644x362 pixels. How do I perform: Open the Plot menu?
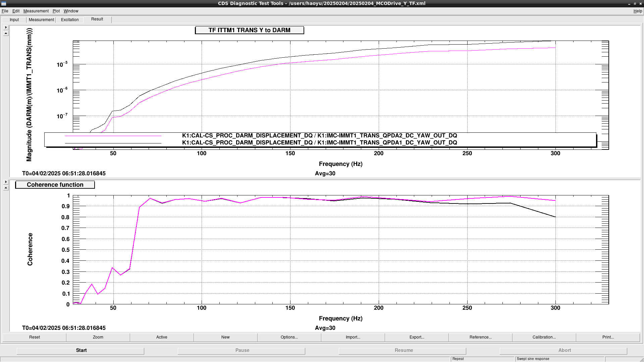(x=56, y=11)
